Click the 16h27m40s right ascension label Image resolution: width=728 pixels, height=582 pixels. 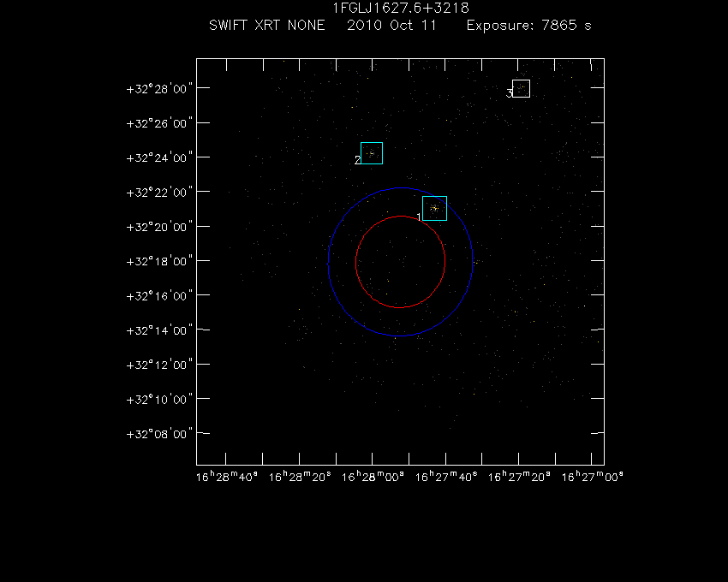coord(445,477)
